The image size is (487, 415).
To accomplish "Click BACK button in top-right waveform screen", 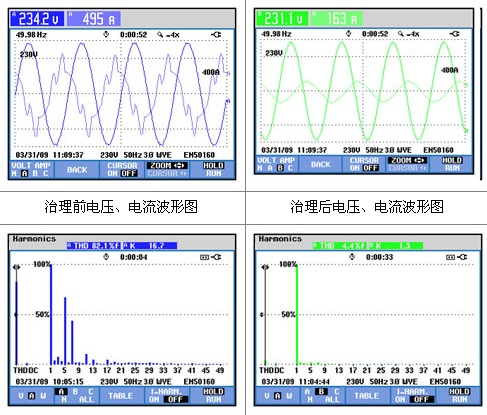I will (321, 164).
